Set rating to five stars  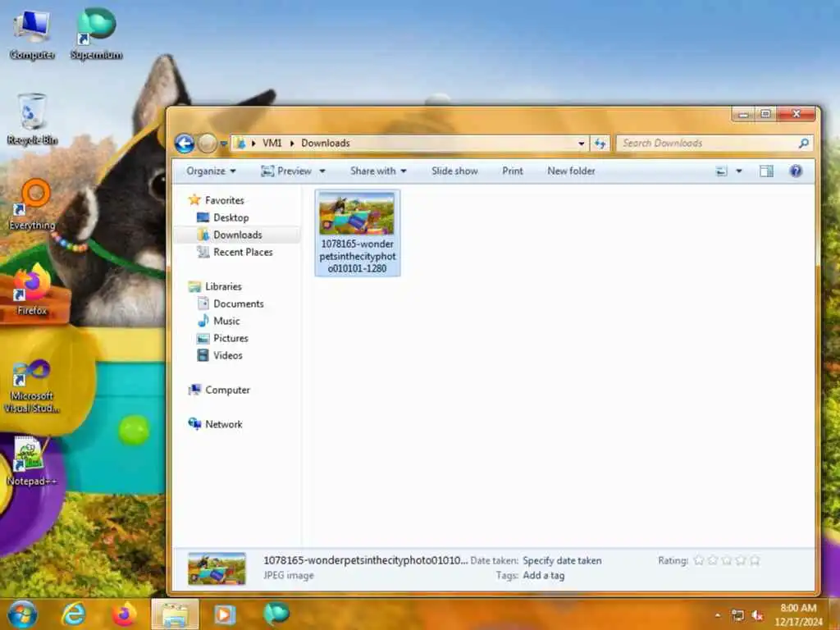(x=755, y=560)
